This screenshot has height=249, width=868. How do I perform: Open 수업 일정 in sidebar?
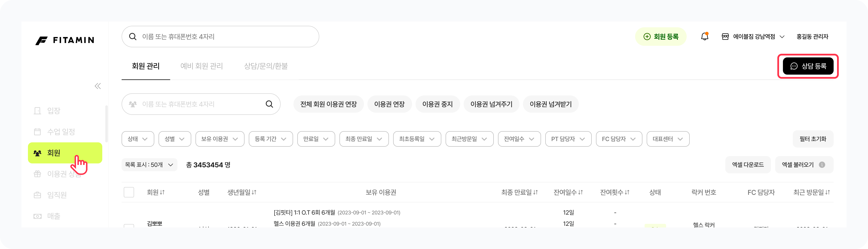(x=61, y=132)
